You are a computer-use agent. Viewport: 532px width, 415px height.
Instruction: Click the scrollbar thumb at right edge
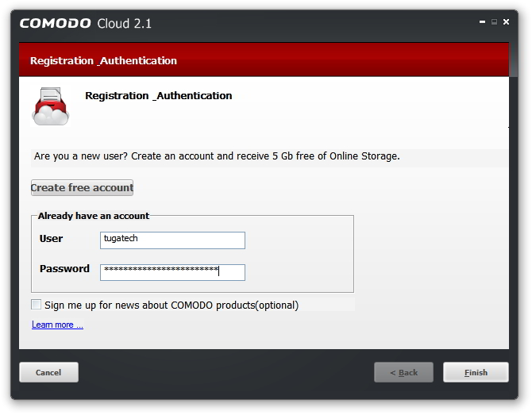click(513, 60)
